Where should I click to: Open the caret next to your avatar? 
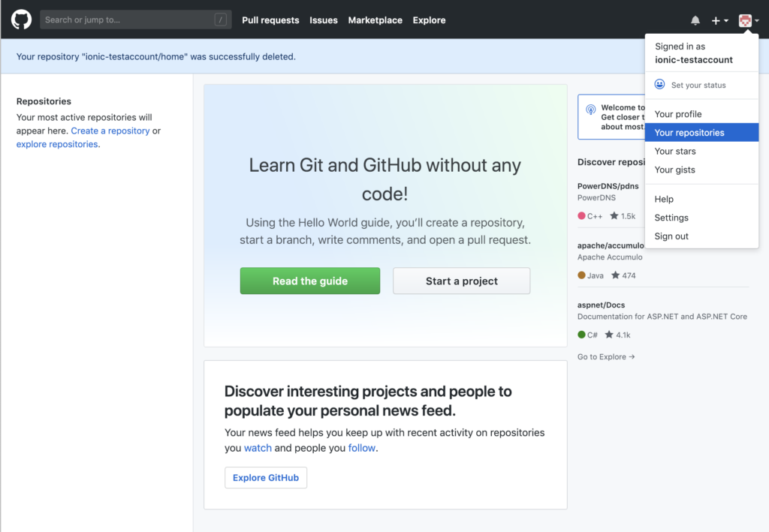point(758,20)
